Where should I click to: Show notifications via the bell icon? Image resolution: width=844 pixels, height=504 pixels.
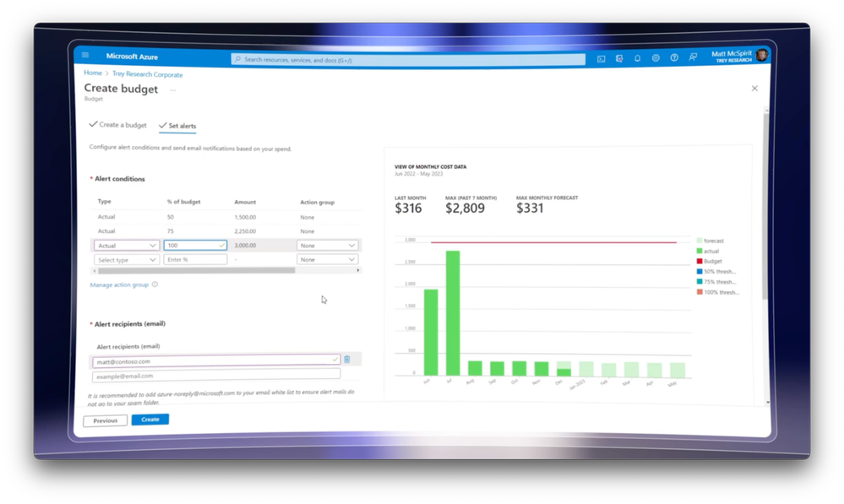[x=637, y=58]
